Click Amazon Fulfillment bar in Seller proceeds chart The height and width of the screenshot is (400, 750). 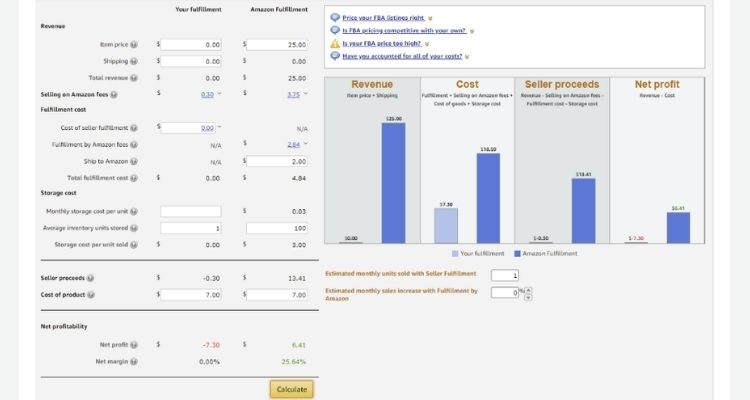584,211
